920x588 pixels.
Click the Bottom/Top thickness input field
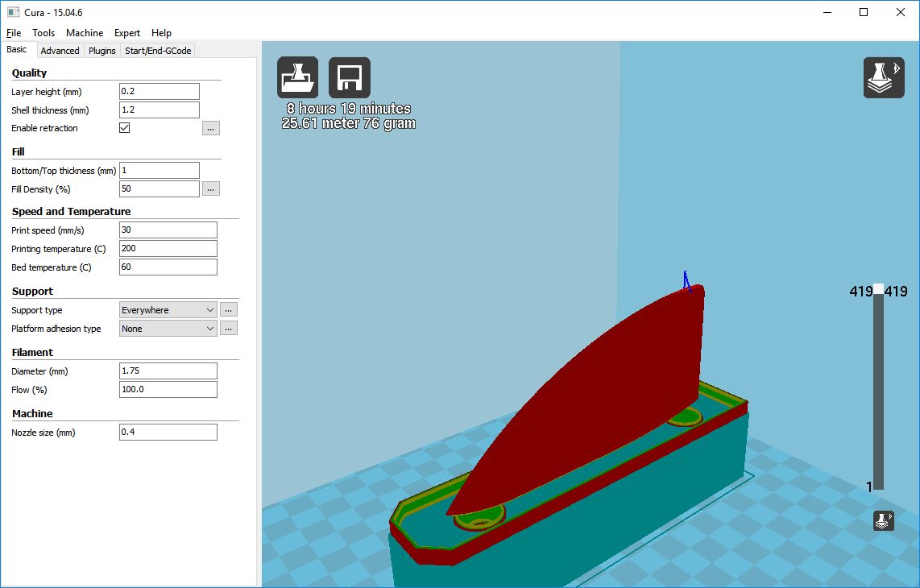159,170
